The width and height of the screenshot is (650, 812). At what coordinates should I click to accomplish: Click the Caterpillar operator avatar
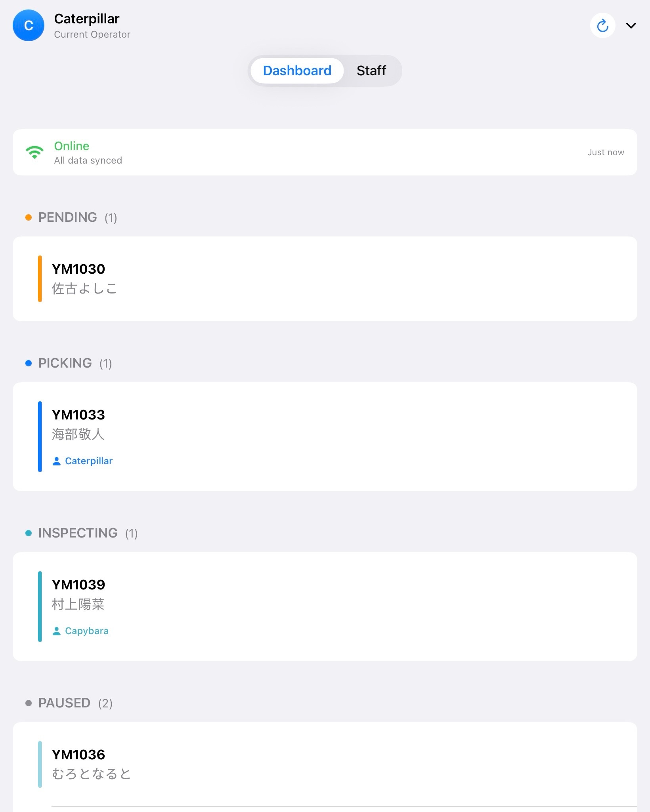pyautogui.click(x=29, y=26)
